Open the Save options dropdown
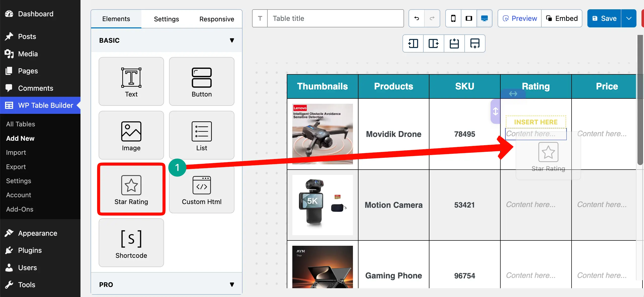This screenshot has height=297, width=644. pyautogui.click(x=629, y=18)
